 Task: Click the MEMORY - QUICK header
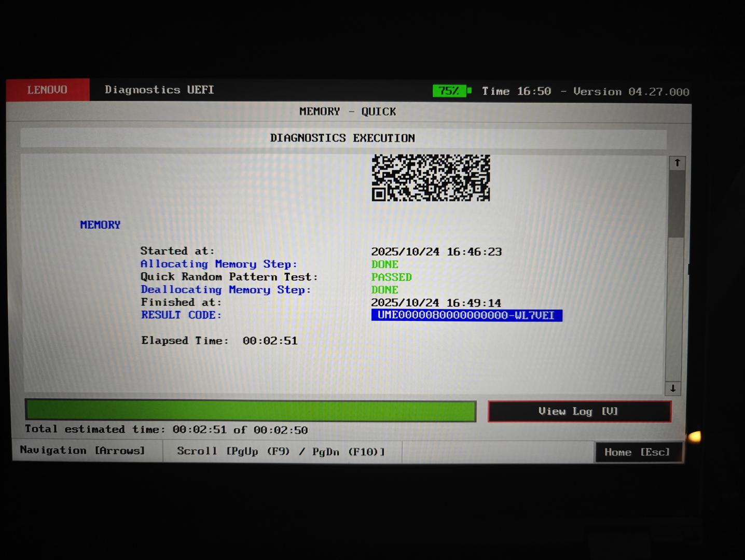pos(347,111)
